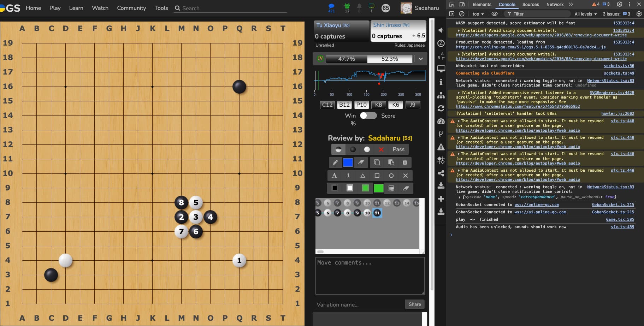
Task: Click the Share button beside variation name
Action: (x=414, y=304)
